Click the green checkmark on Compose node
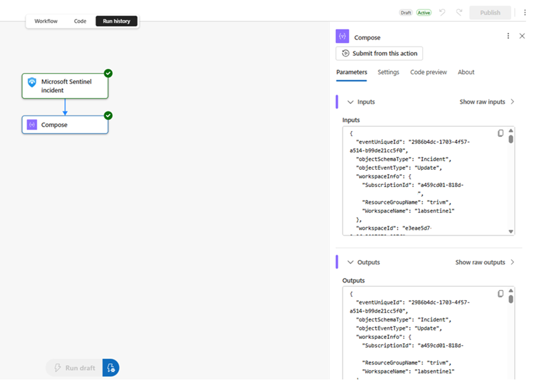 coord(108,116)
